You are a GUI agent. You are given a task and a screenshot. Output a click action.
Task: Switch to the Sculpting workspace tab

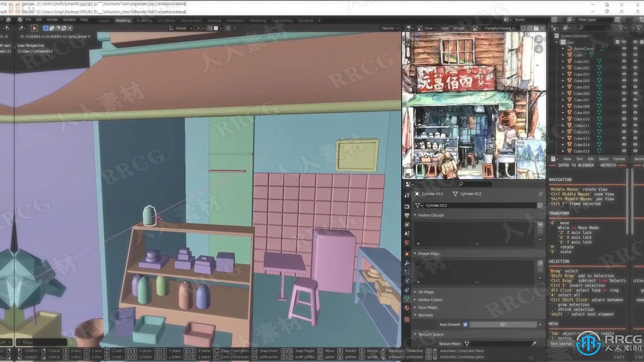tap(144, 20)
